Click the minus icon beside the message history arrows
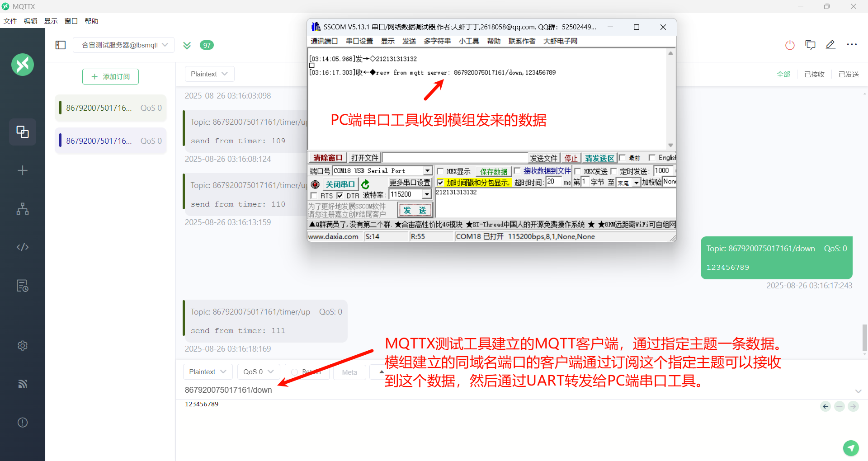This screenshot has height=461, width=868. click(x=840, y=406)
